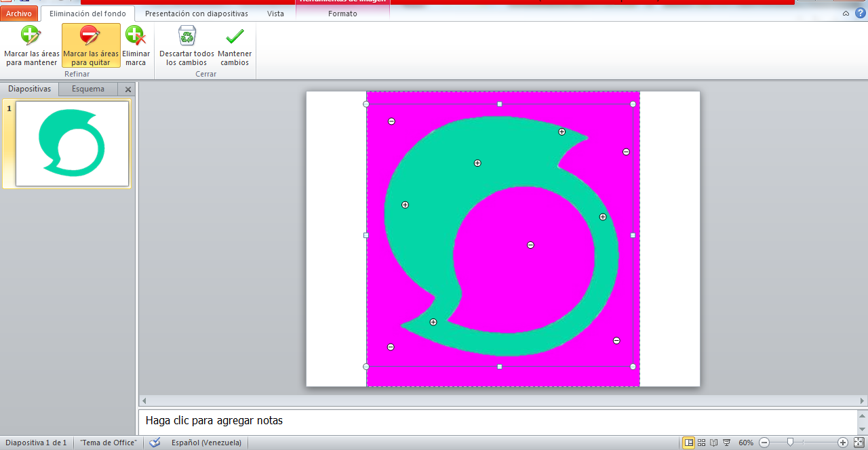Select Marcar las áreas para mantener tool
868x450 pixels.
31,45
